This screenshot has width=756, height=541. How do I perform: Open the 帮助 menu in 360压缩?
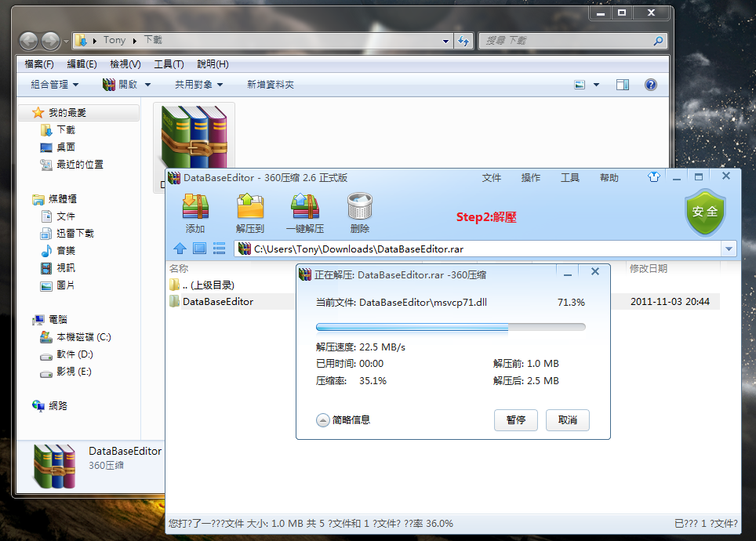(x=609, y=178)
